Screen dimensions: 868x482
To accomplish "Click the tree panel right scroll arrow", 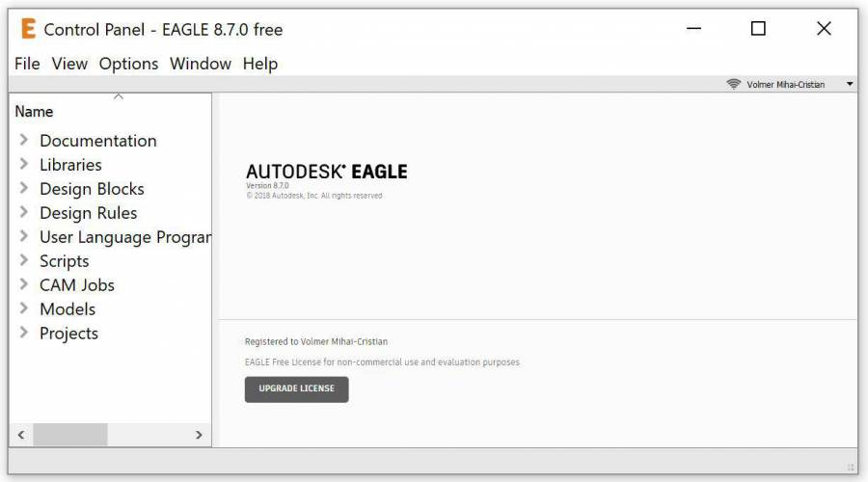I will coord(199,435).
